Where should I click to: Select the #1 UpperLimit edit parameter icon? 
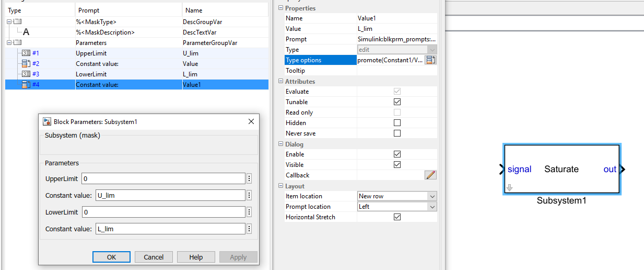pos(26,53)
